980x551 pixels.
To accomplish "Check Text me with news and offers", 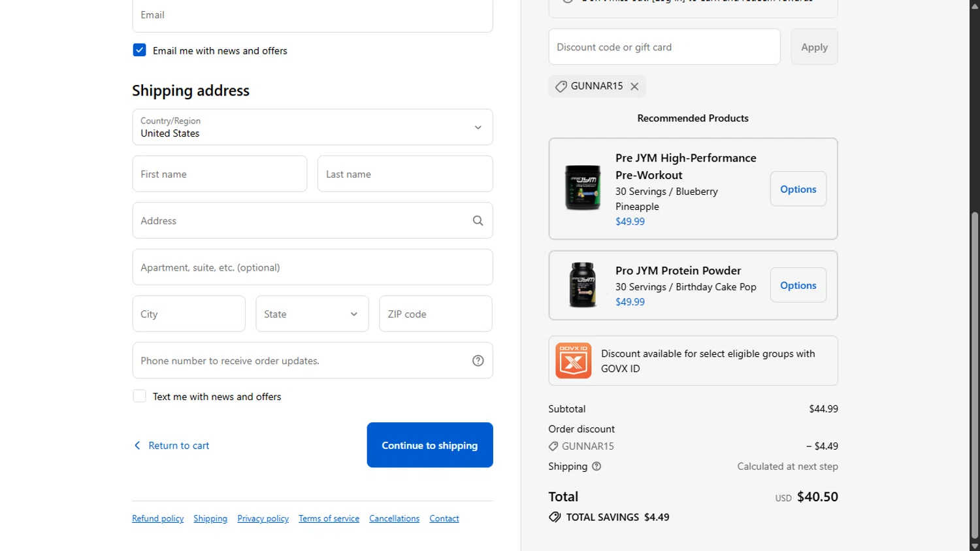I will pyautogui.click(x=139, y=396).
